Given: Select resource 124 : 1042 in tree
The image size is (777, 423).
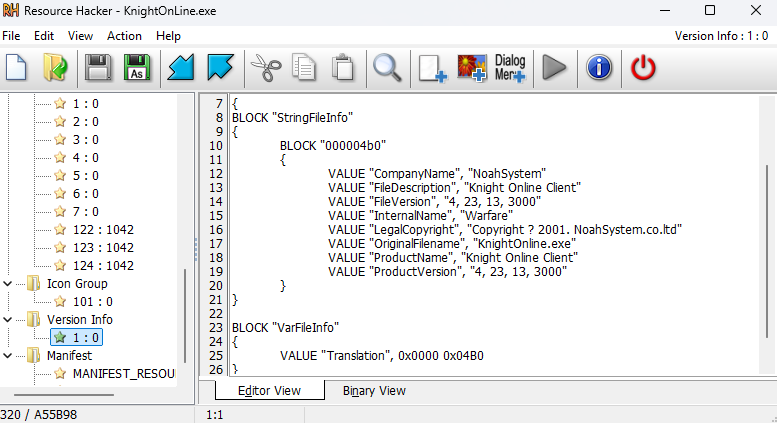Looking at the screenshot, I should click(x=103, y=266).
